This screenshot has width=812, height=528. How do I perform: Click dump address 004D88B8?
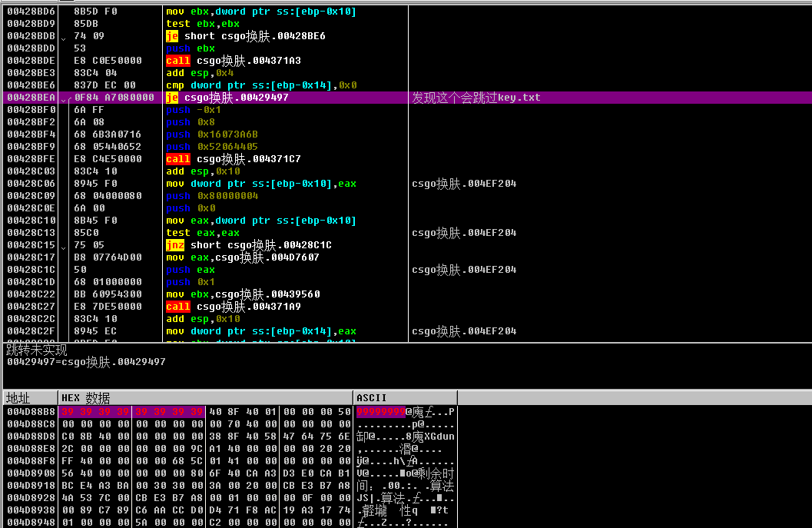point(31,412)
